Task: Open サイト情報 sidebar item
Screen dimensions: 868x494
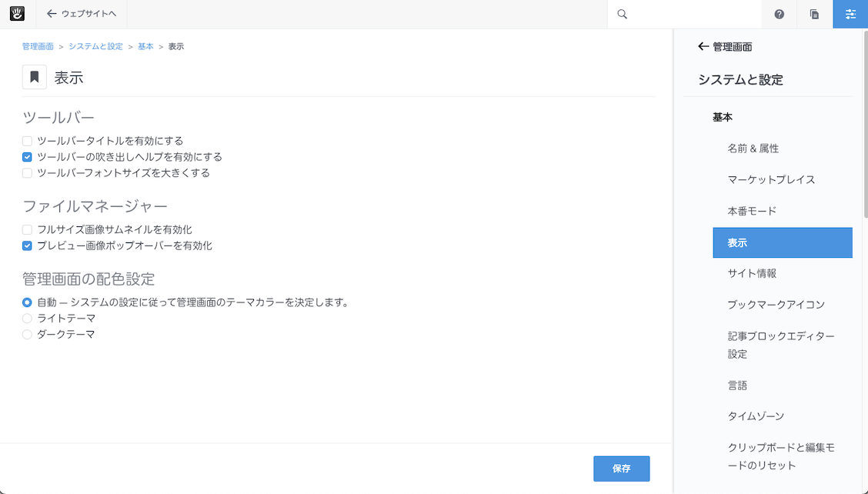Action: coord(752,273)
